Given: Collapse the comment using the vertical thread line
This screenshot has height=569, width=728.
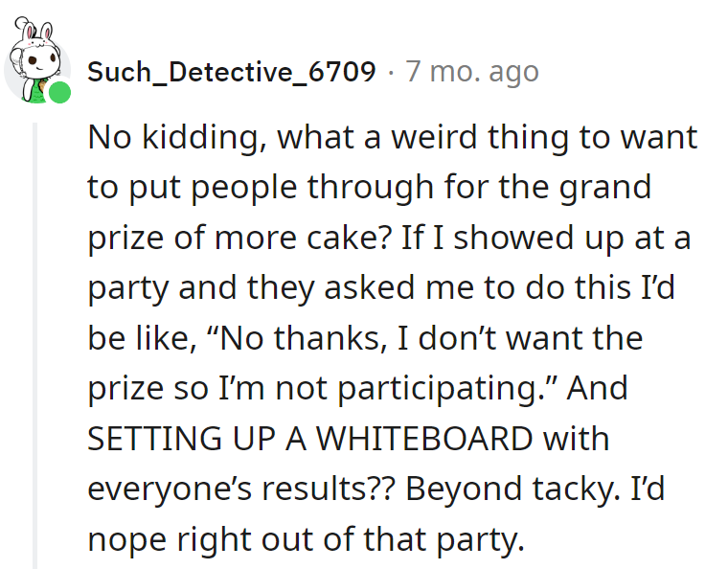Looking at the screenshot, I should point(34,345).
